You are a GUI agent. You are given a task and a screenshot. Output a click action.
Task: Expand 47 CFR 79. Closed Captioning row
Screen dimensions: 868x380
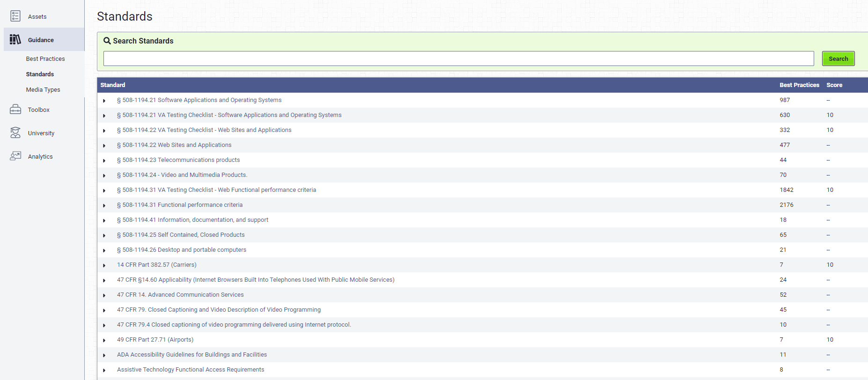[104, 310]
